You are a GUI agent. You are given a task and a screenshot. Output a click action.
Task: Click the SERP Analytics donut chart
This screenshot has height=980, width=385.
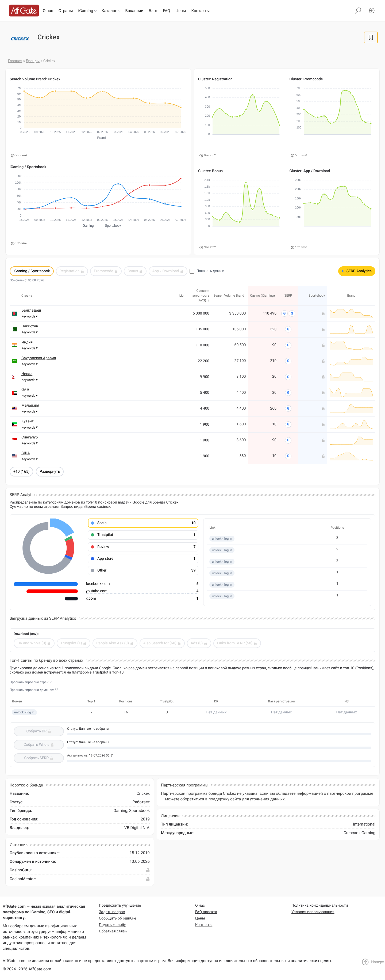[48, 546]
